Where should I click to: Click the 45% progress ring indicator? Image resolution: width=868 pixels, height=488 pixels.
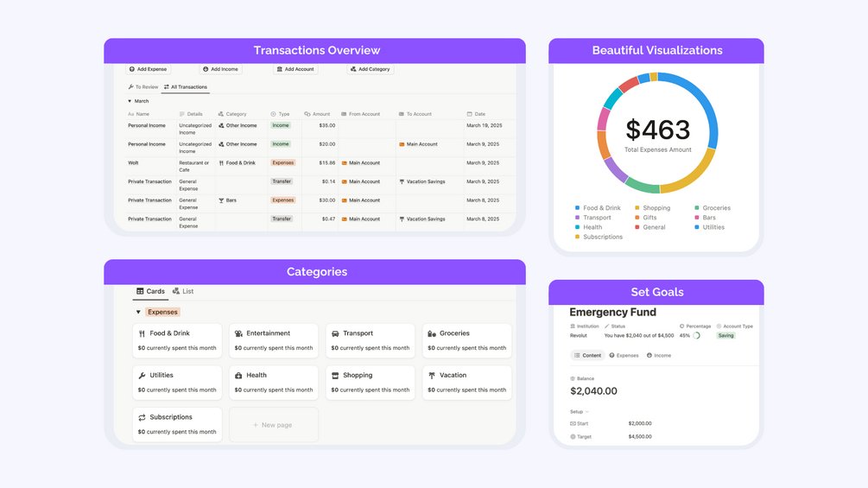pos(697,335)
